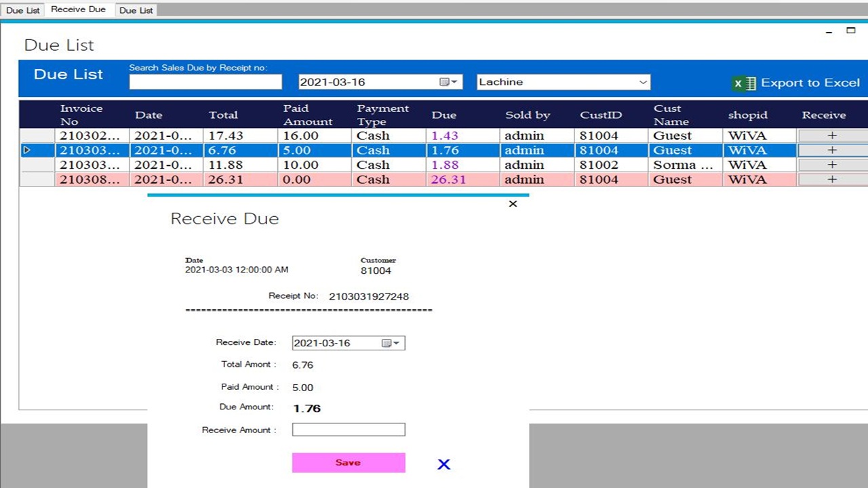Click inside the Receive Amount field
This screenshot has width=868, height=488.
[348, 429]
